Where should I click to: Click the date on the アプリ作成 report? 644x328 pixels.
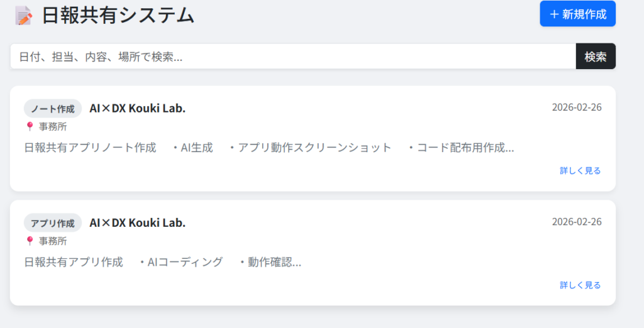577,222
